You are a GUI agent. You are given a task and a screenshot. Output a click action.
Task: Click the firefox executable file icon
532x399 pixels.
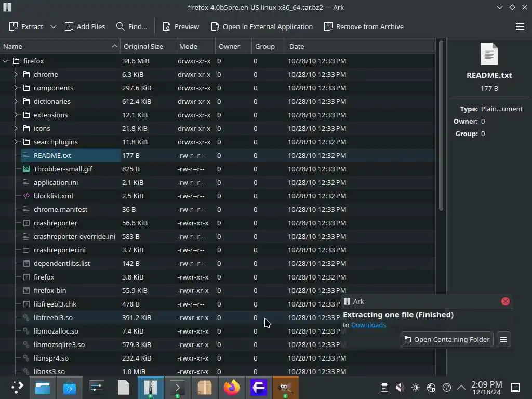(x=26, y=277)
